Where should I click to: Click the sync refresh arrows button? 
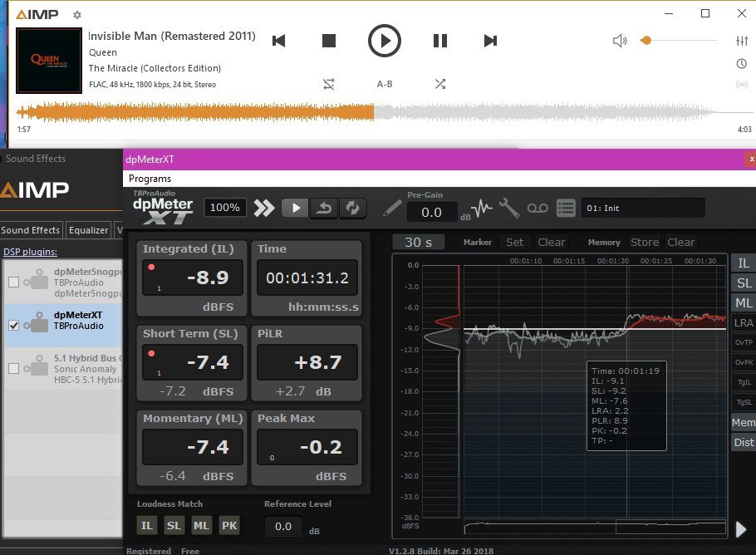(352, 209)
